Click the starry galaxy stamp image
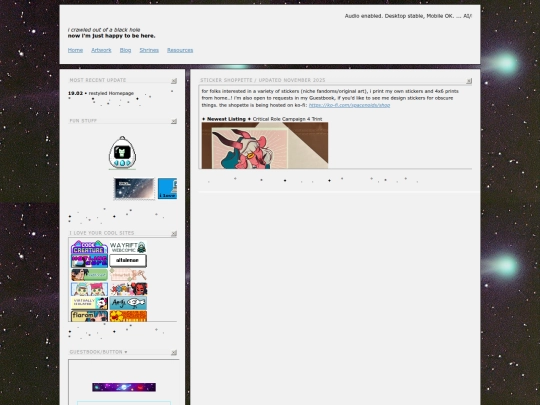 (x=134, y=188)
